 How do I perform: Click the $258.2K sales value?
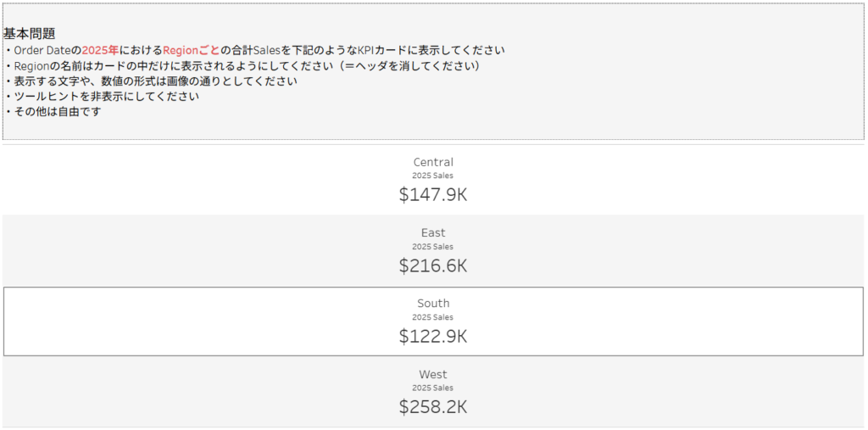tap(433, 406)
